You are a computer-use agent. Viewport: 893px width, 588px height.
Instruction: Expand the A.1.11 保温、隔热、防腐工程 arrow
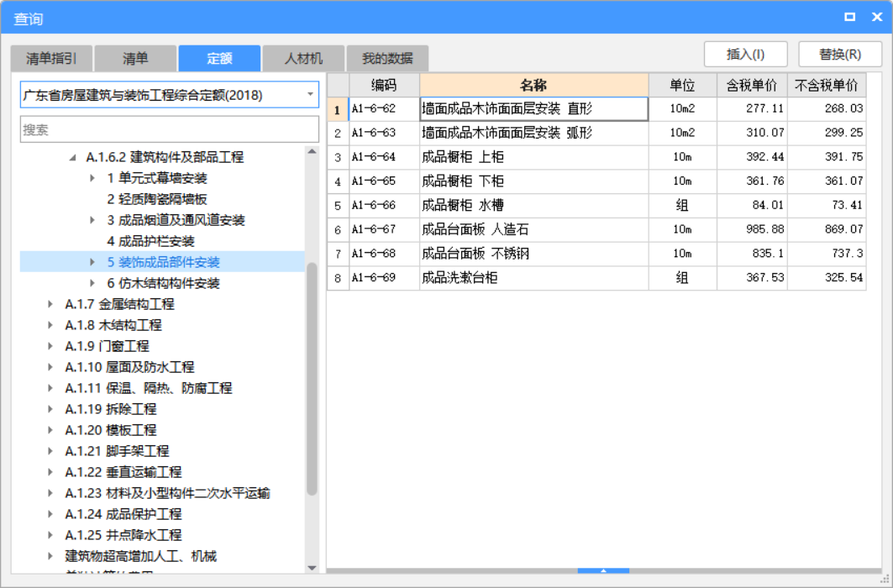tap(50, 388)
